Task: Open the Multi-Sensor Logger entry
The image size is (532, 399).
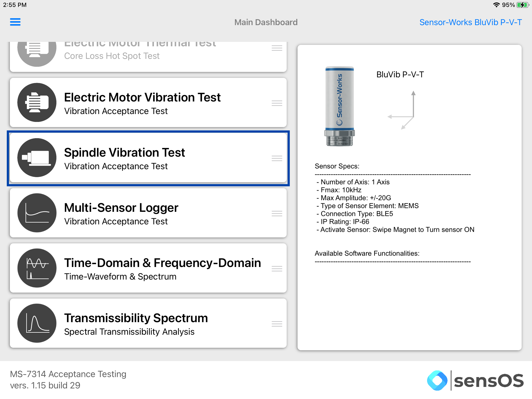Action: [148, 213]
